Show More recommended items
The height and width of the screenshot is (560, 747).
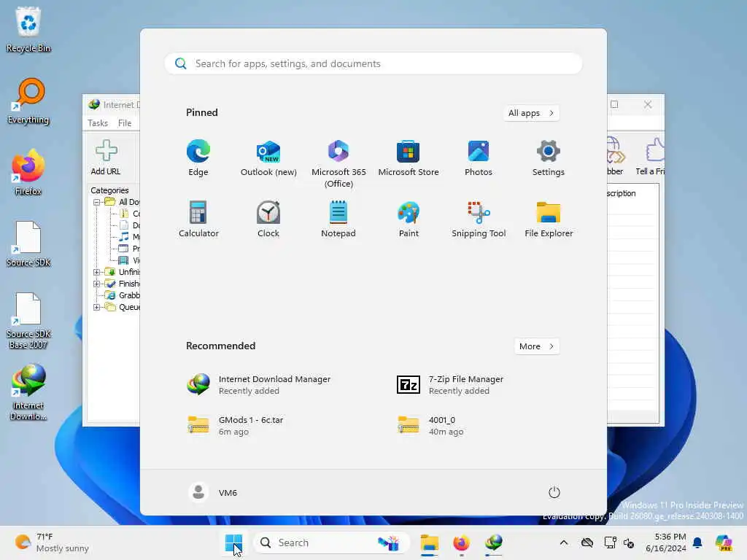coord(536,346)
